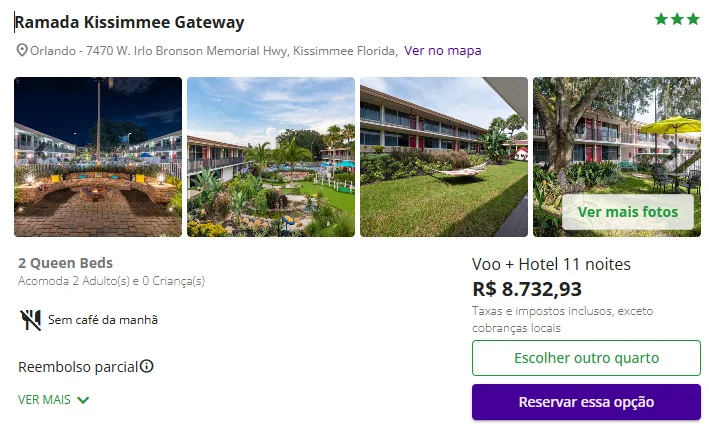Click the Sem café da manhã label
Image resolution: width=709 pixels, height=431 pixels.
[x=103, y=320]
